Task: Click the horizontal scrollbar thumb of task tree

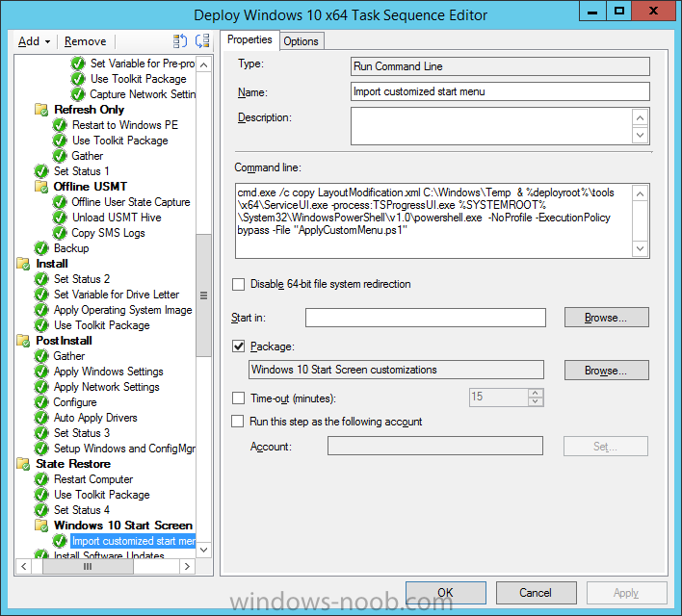Action: point(88,567)
